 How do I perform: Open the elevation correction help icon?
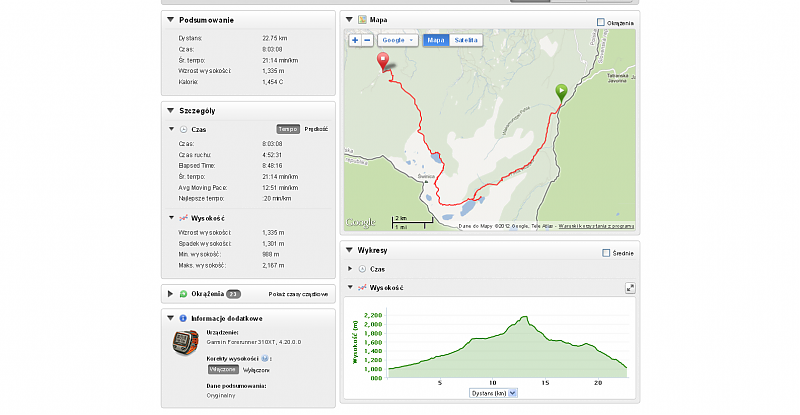click(x=265, y=358)
